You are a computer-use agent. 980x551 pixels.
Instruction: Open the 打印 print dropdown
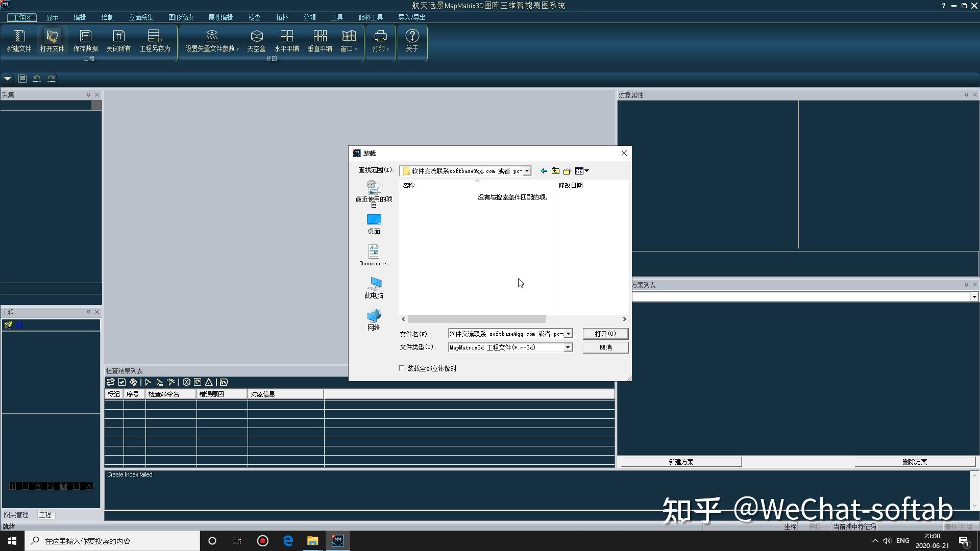(380, 41)
